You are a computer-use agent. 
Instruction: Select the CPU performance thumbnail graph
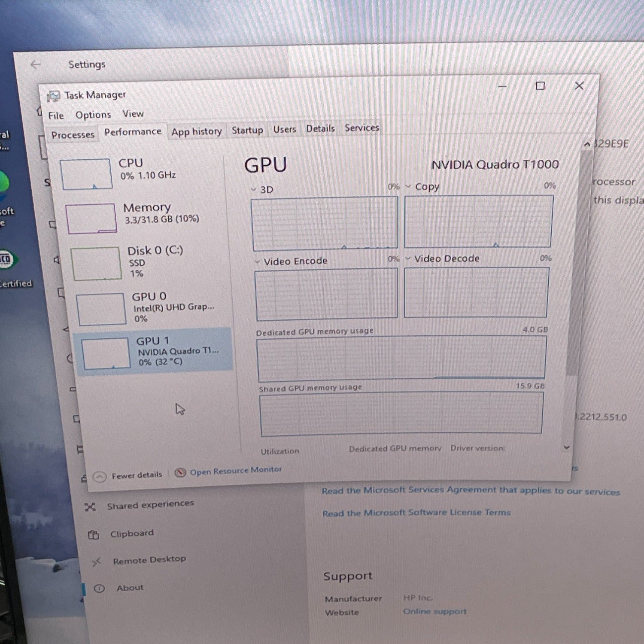click(86, 174)
